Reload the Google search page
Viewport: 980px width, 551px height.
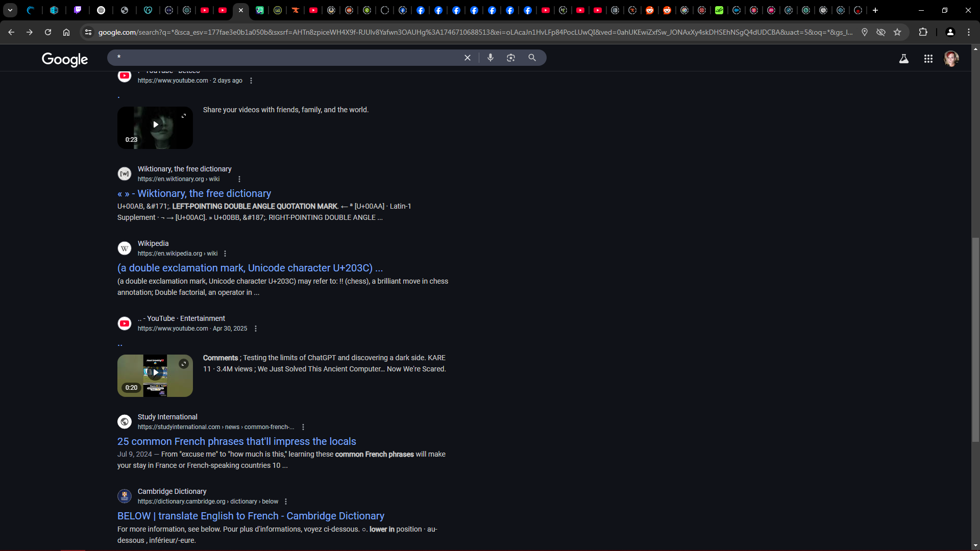click(x=48, y=32)
